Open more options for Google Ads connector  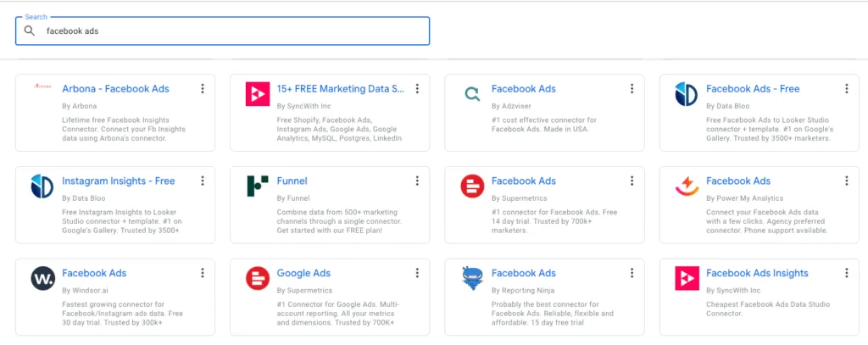point(416,274)
